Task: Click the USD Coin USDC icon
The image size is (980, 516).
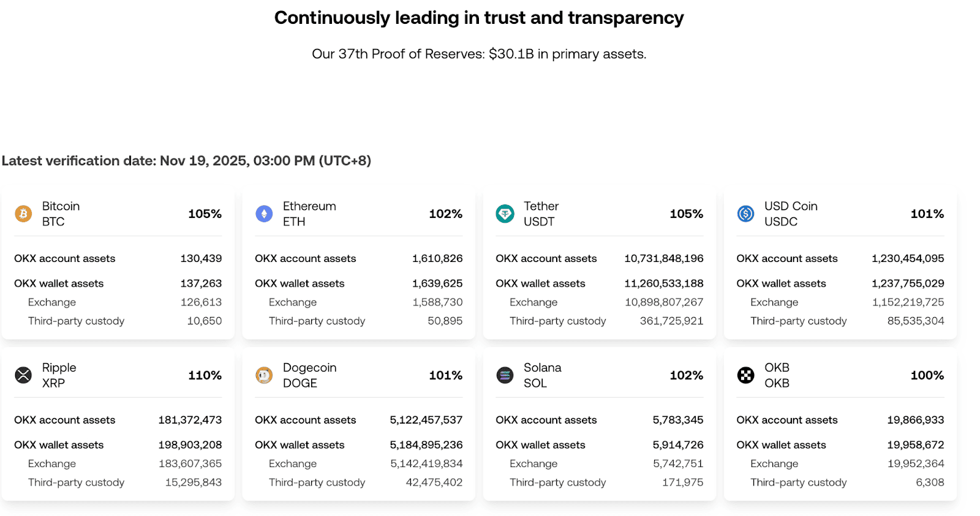Action: tap(745, 214)
